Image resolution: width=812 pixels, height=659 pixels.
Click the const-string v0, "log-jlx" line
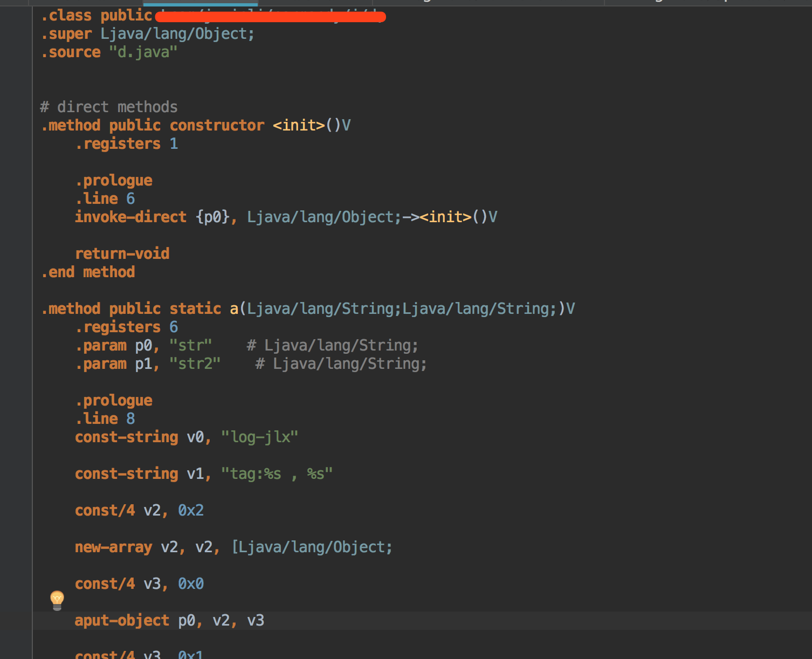pyautogui.click(x=187, y=437)
